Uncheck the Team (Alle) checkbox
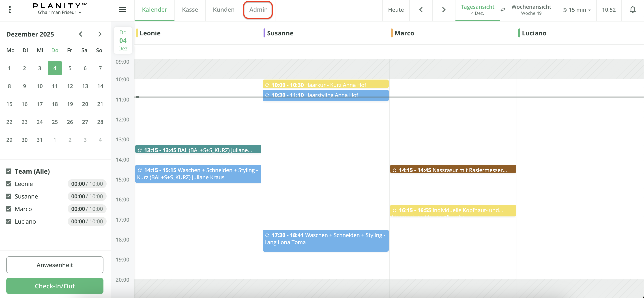The height and width of the screenshot is (298, 644). [9, 171]
